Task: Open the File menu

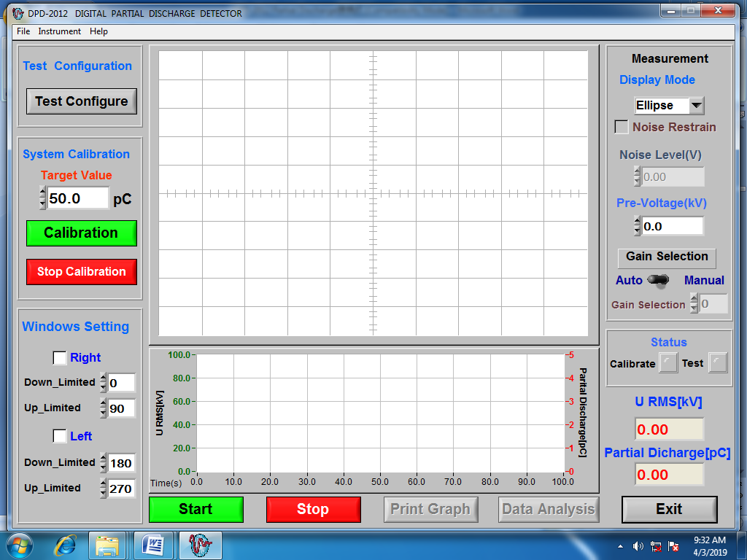Action: click(x=23, y=31)
